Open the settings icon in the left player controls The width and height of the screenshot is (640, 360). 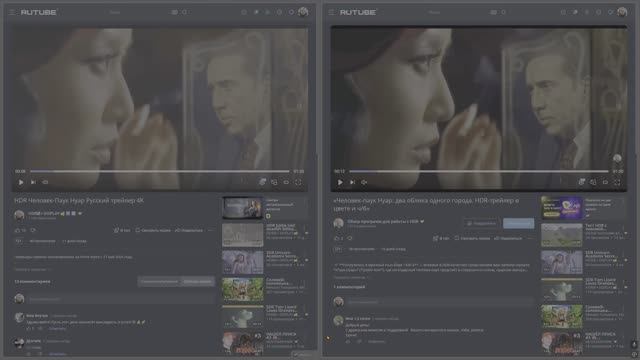click(x=262, y=182)
